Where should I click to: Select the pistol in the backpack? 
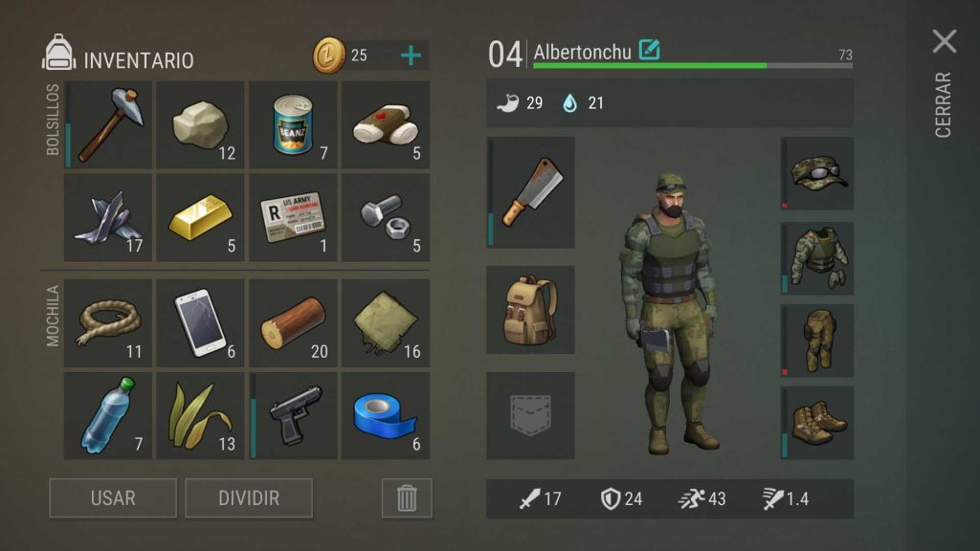pos(293,416)
